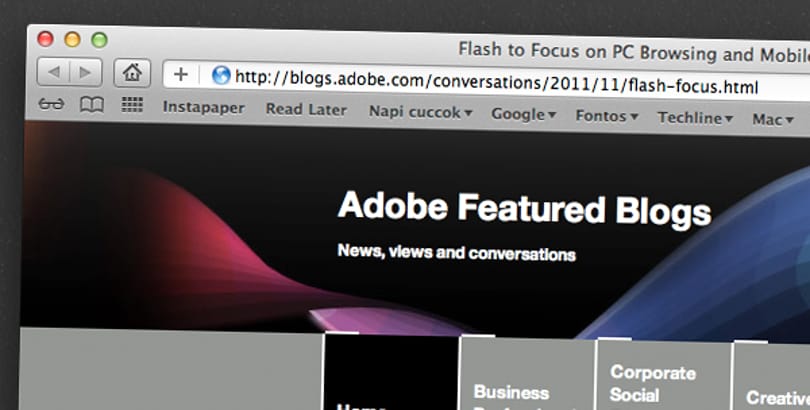Expand the Mac bookmarks folder

click(773, 120)
